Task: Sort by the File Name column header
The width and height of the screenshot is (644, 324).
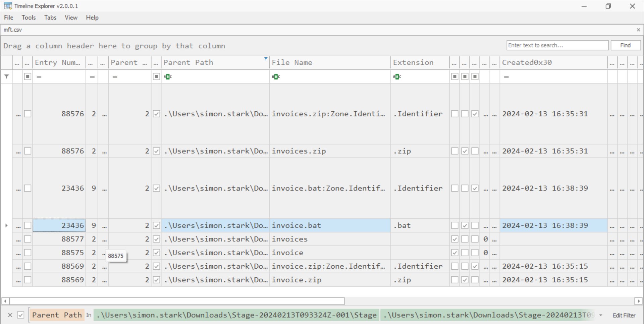Action: [x=330, y=62]
